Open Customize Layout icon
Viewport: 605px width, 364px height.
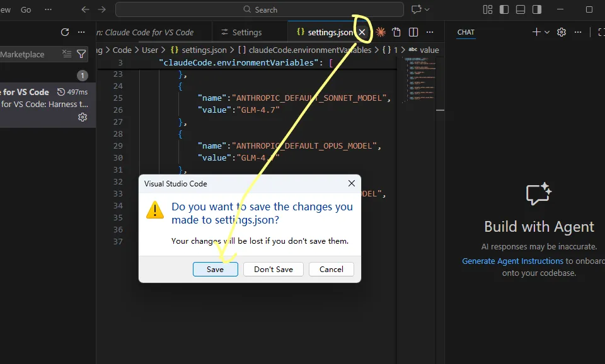pyautogui.click(x=488, y=9)
